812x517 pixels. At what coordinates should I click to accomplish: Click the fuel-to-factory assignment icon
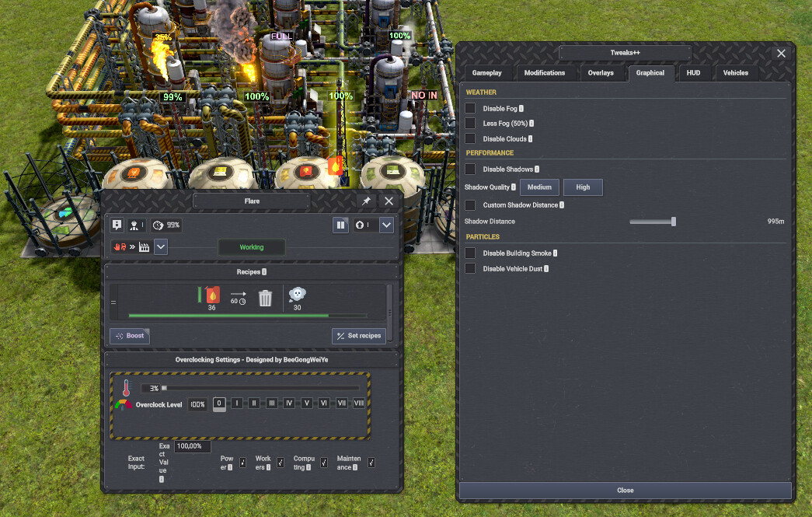pos(131,247)
